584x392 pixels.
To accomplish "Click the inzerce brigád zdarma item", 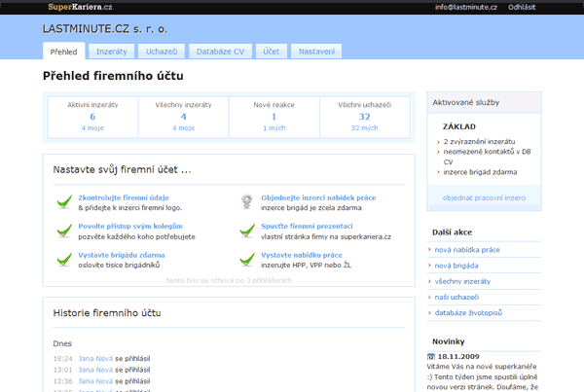I will coord(480,172).
